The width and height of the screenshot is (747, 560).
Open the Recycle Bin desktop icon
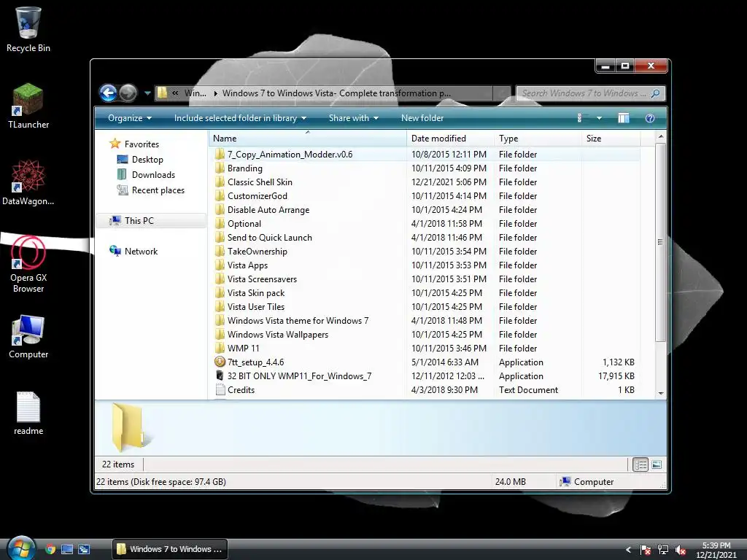click(x=28, y=29)
